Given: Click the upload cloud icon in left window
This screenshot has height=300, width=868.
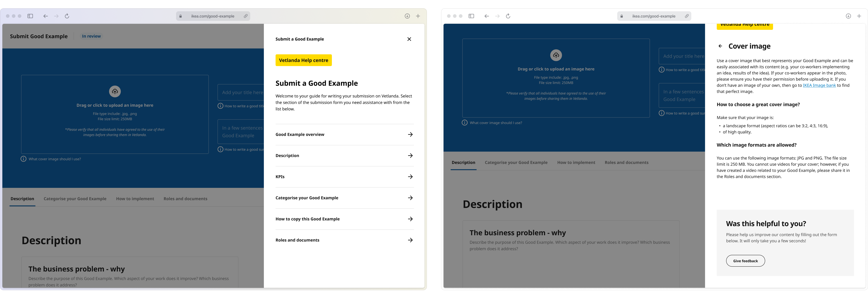Looking at the screenshot, I should pyautogui.click(x=115, y=91).
